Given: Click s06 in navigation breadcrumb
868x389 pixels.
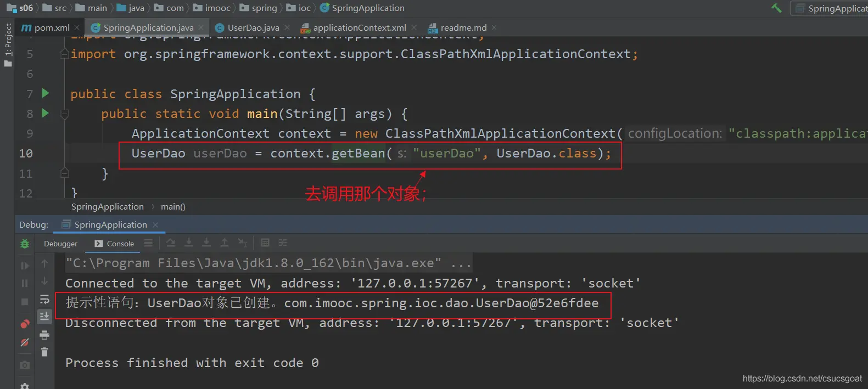Looking at the screenshot, I should pyautogui.click(x=20, y=8).
